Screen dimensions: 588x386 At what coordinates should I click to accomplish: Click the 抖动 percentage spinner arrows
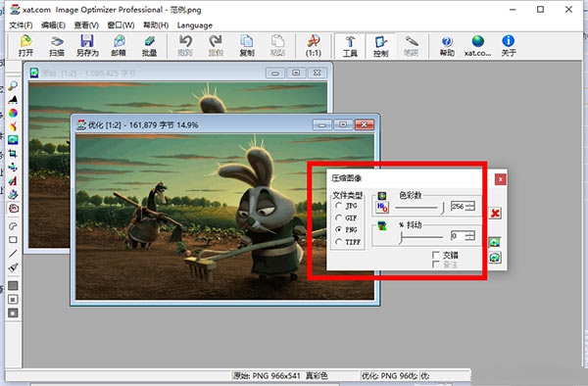[469, 236]
